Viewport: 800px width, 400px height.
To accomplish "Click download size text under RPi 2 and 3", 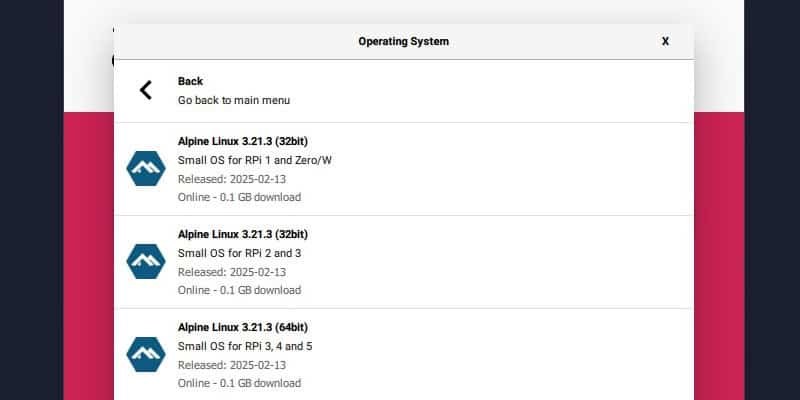I will [239, 290].
